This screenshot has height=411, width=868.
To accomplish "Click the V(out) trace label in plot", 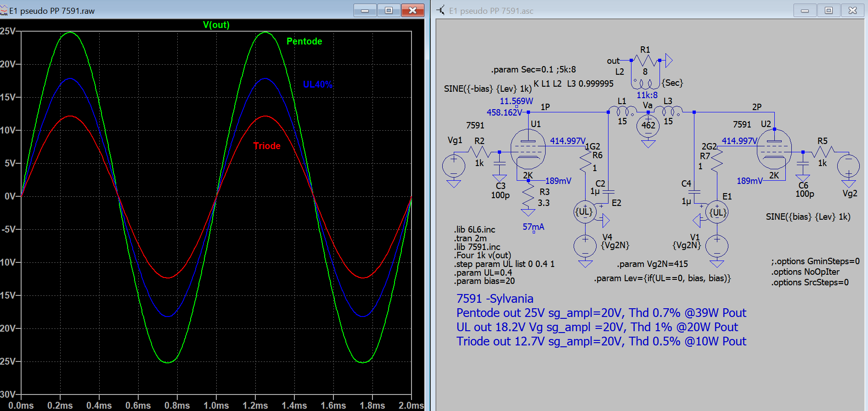I will (x=216, y=25).
